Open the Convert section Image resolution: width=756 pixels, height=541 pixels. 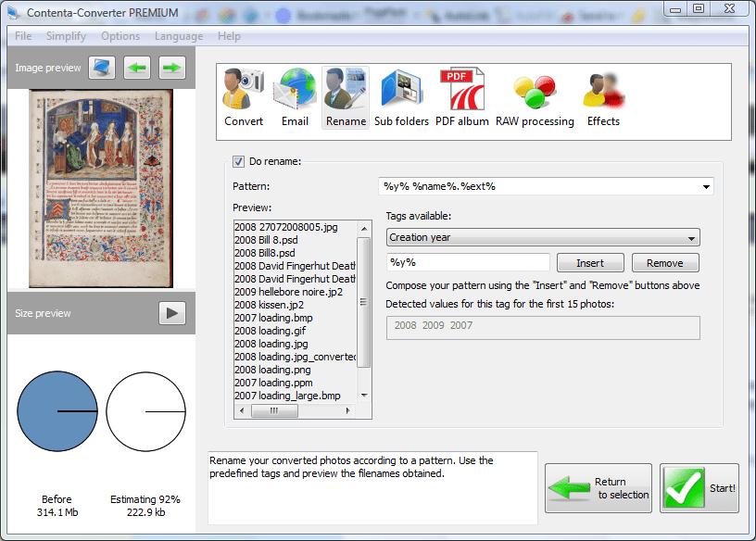click(244, 98)
